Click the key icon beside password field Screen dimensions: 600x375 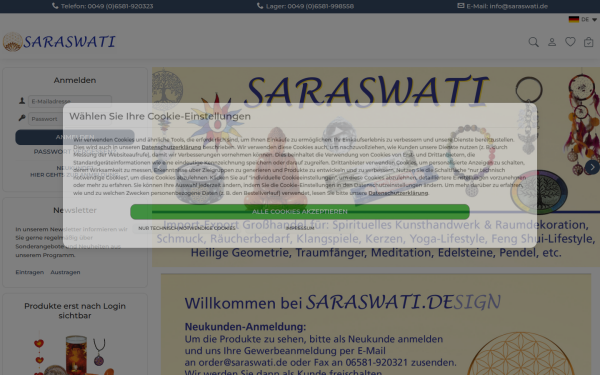22,118
